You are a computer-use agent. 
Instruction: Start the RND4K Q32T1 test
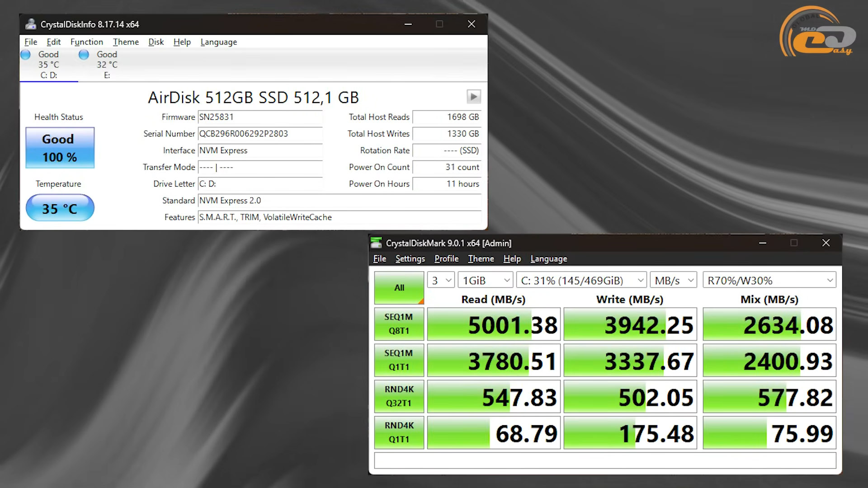(x=399, y=396)
